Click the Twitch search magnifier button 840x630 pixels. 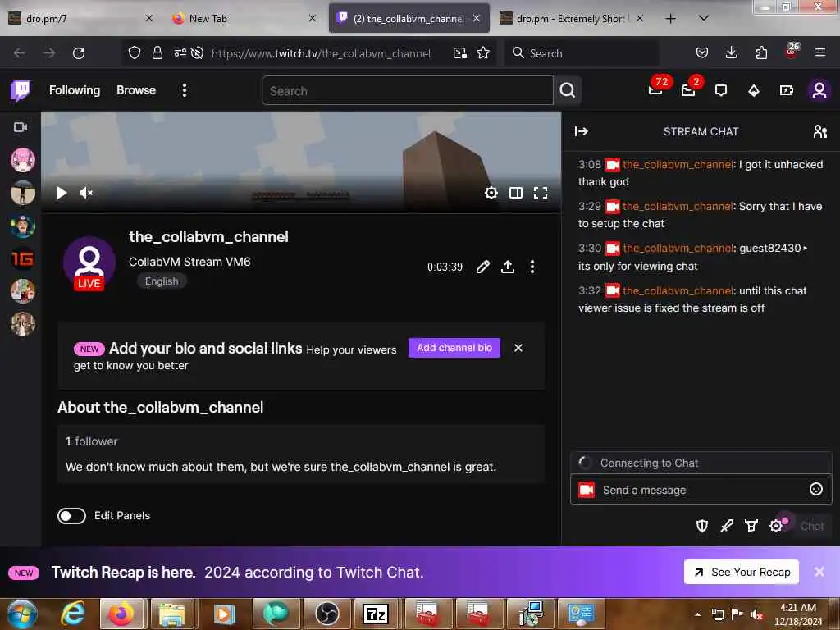pyautogui.click(x=568, y=90)
